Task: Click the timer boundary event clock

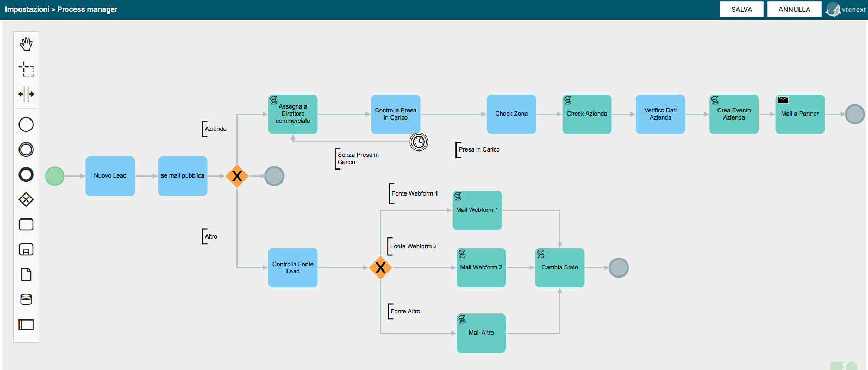Action: point(419,142)
